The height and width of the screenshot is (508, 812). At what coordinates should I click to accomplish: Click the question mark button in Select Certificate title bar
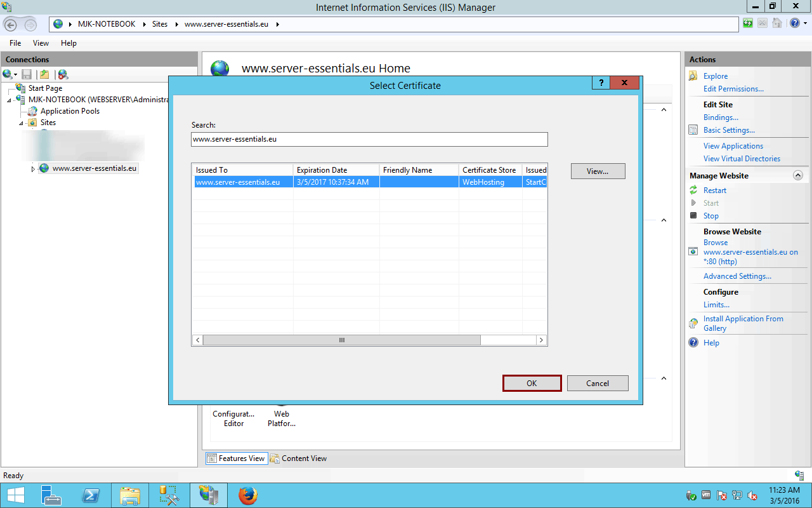[600, 83]
